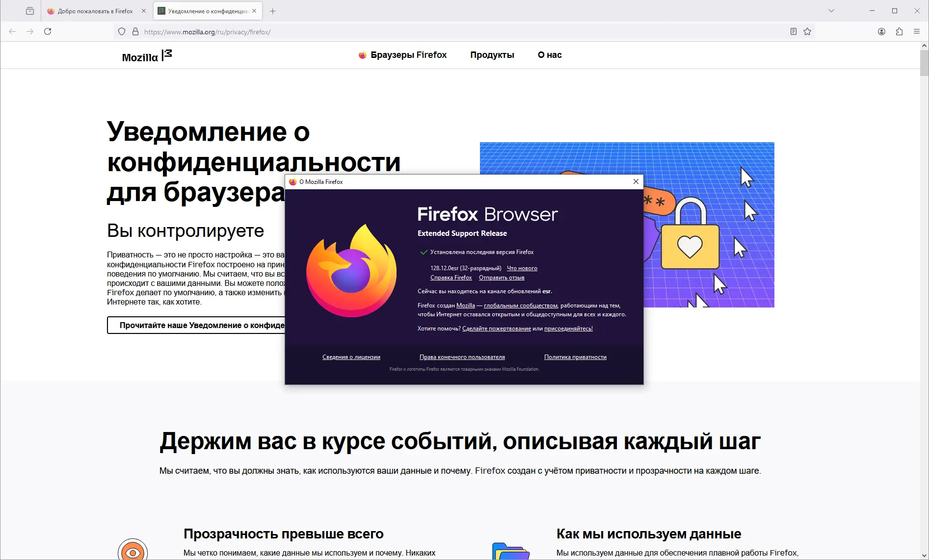Open 'глобальным сообществом' link
Viewport: 929px width, 560px height.
pyautogui.click(x=521, y=305)
